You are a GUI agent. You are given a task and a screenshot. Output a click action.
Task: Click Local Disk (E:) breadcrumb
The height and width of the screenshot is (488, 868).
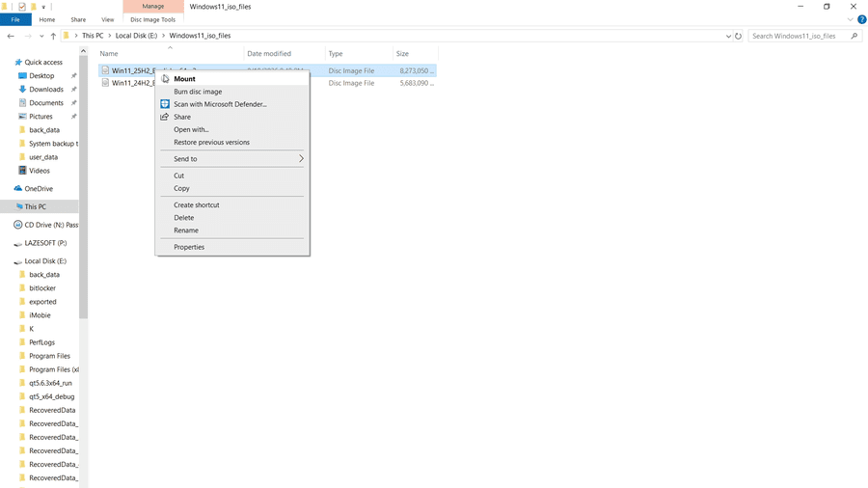coord(136,36)
